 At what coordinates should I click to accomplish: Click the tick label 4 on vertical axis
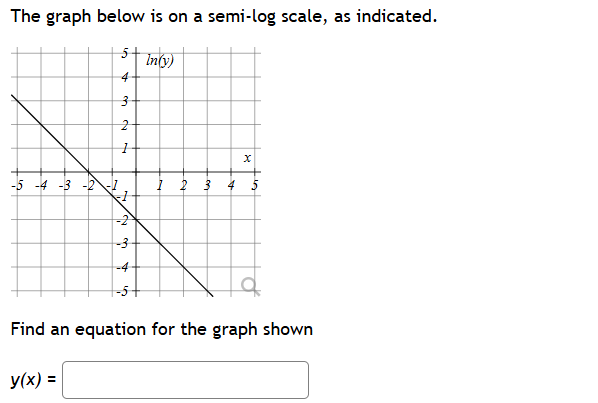click(124, 77)
